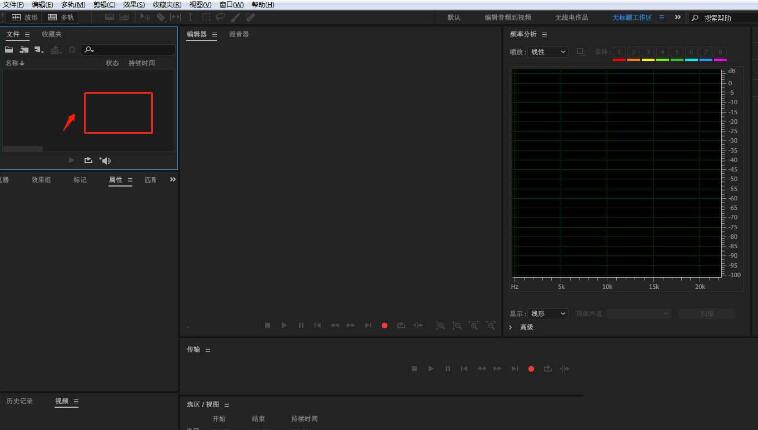The height and width of the screenshot is (430, 758).
Task: Click the new file icon in Files panel
Action: [39, 50]
